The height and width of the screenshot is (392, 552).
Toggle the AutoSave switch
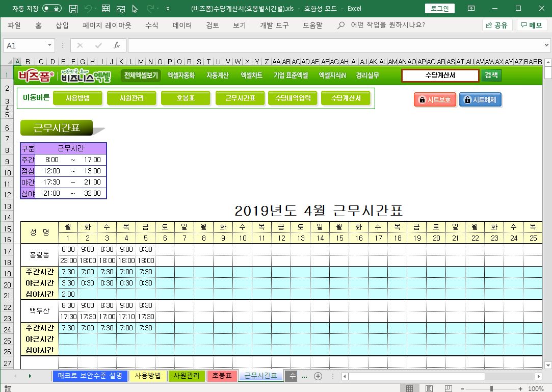coord(52,9)
